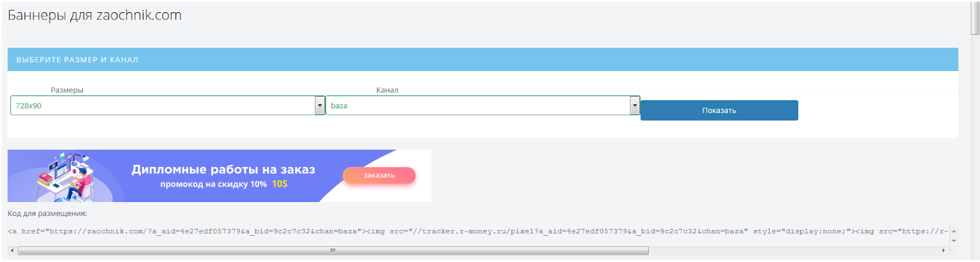The height and width of the screenshot is (262, 980).
Task: Click the 'Канал' label
Action: click(x=387, y=90)
